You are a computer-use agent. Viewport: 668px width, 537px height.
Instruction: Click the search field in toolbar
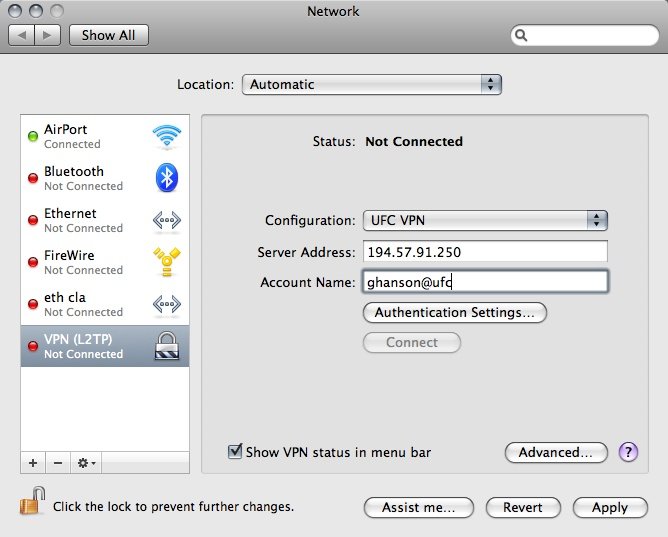pyautogui.click(x=585, y=35)
